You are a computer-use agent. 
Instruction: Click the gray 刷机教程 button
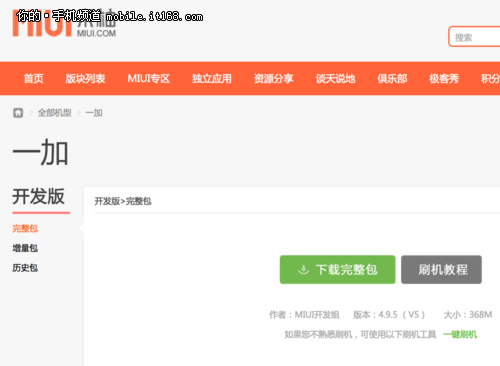441,270
